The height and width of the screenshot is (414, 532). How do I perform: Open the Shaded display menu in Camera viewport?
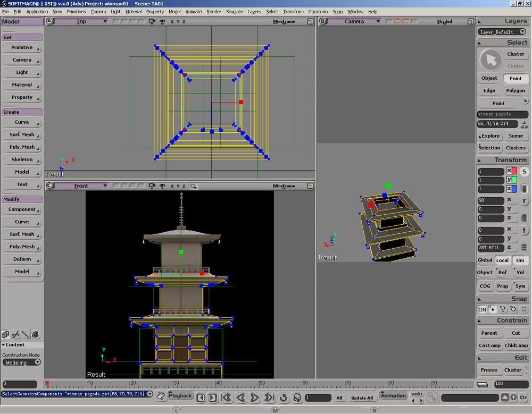point(444,21)
